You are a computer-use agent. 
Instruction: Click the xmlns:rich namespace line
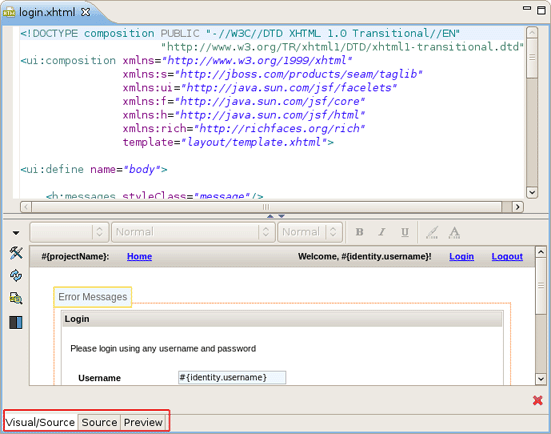pyautogui.click(x=244, y=129)
